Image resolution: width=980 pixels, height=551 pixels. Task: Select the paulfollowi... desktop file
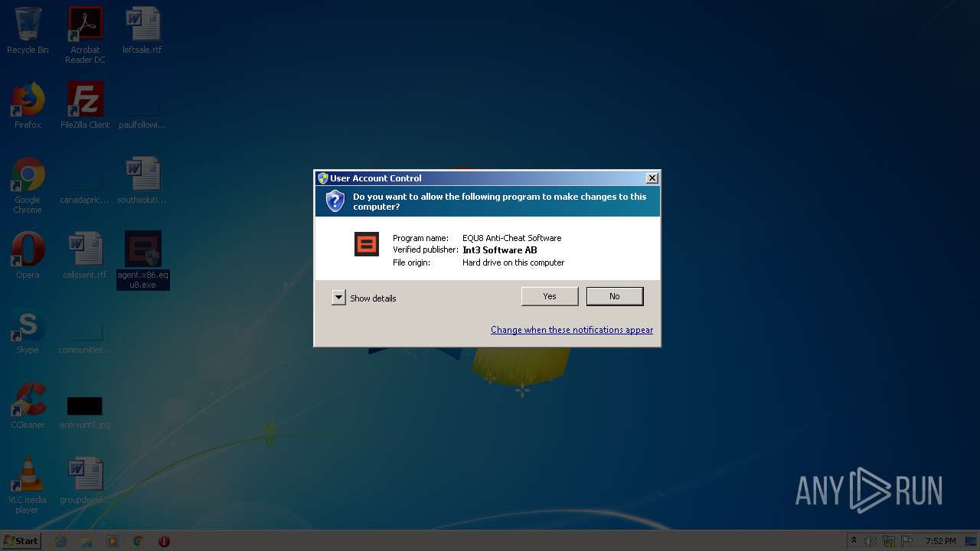[142, 112]
